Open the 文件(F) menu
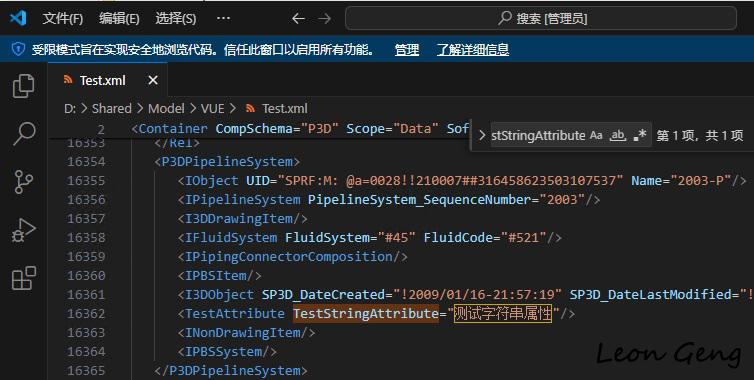The image size is (754, 380). point(63,18)
